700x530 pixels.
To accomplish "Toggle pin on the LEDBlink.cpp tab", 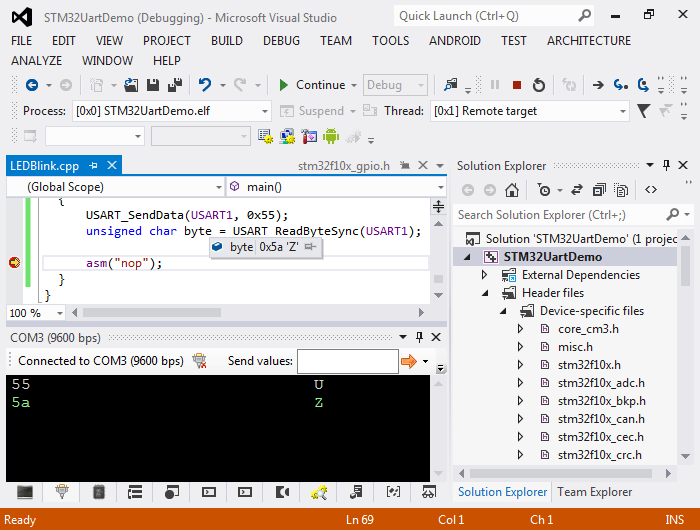I will (93, 166).
